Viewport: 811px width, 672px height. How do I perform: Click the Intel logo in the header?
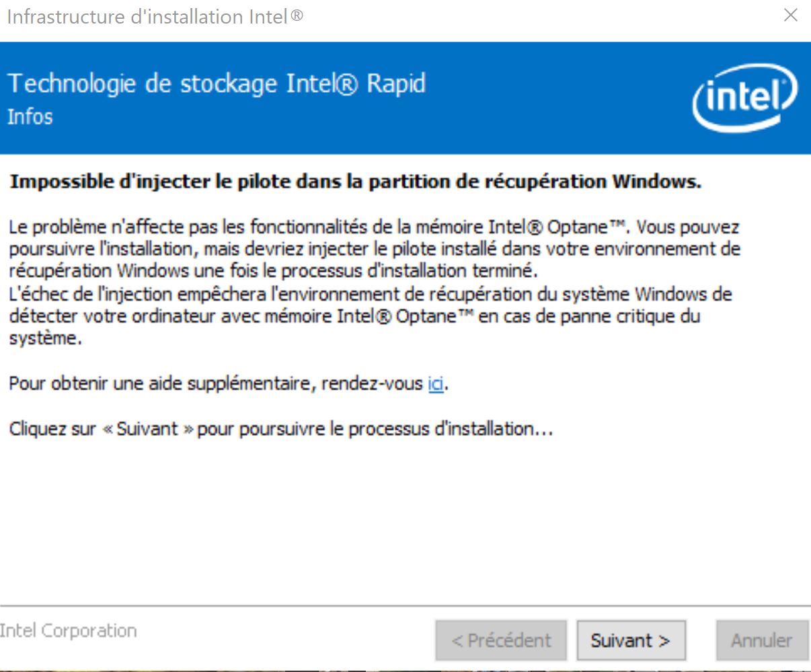pos(744,97)
